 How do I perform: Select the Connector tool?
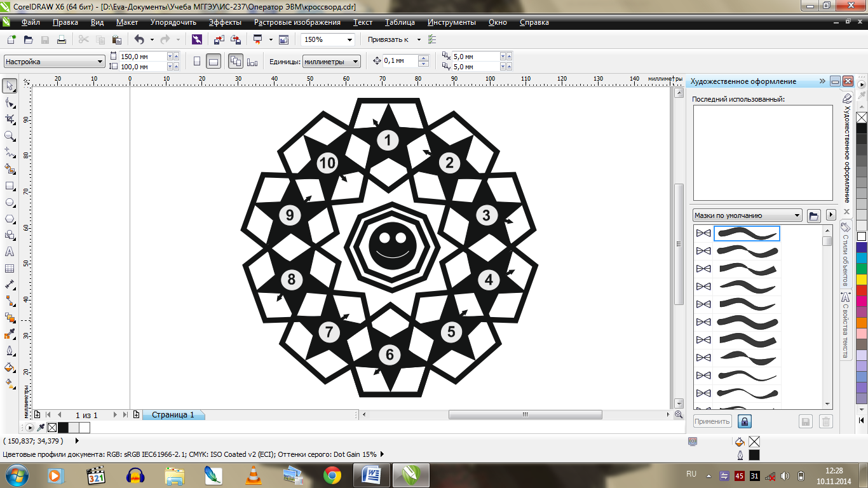click(10, 301)
